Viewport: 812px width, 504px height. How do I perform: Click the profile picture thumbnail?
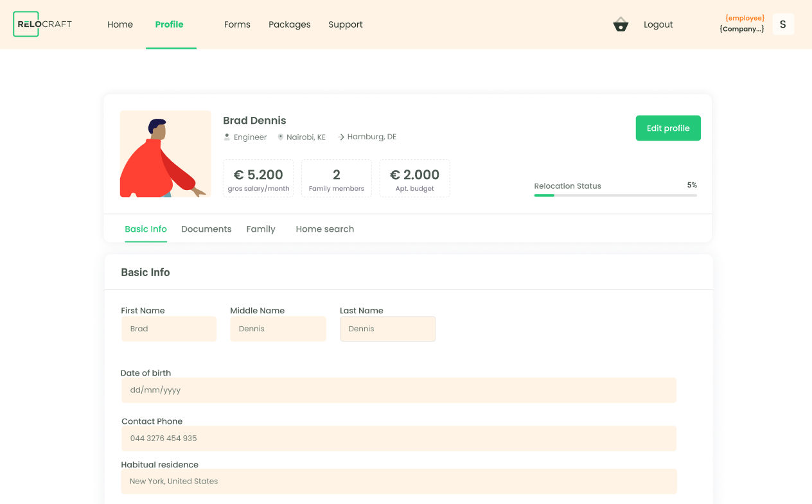(166, 153)
